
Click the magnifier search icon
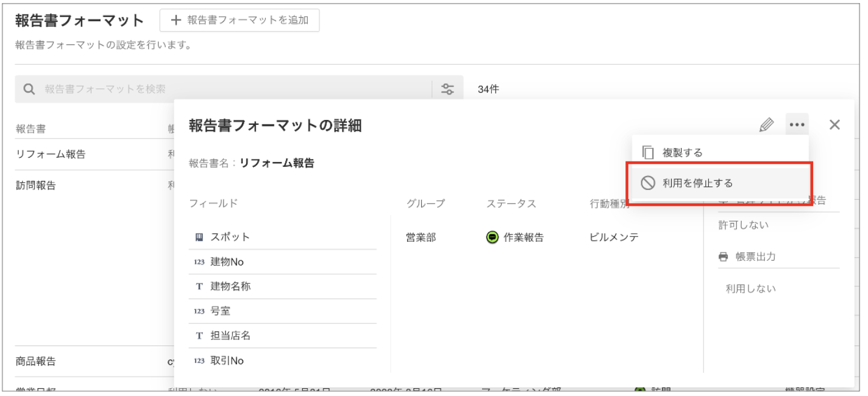[x=29, y=90]
